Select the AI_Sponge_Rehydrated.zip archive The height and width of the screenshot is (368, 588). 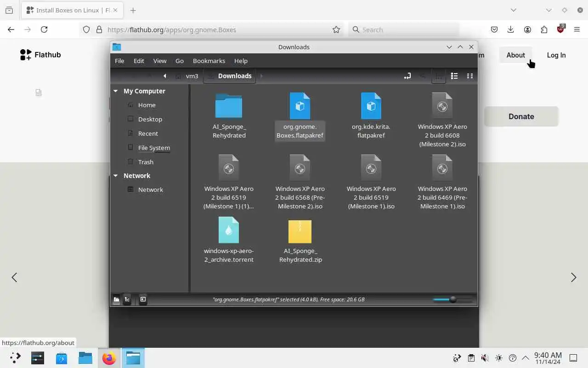pyautogui.click(x=300, y=231)
